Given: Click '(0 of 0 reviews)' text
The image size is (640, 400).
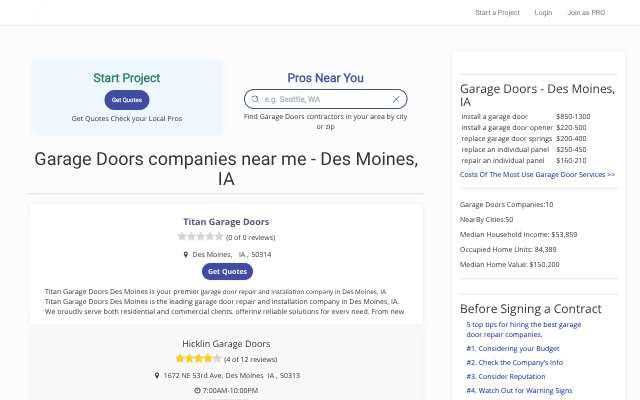Looking at the screenshot, I should pyautogui.click(x=251, y=238).
